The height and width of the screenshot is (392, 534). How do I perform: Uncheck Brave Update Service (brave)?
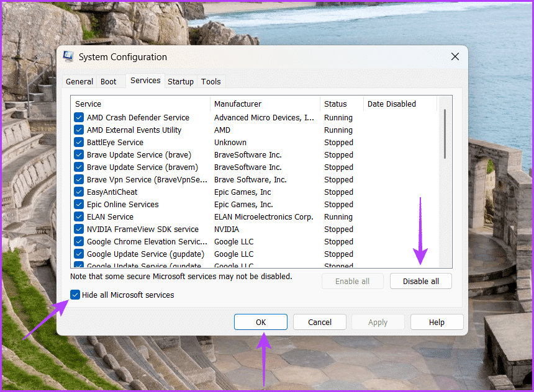79,155
